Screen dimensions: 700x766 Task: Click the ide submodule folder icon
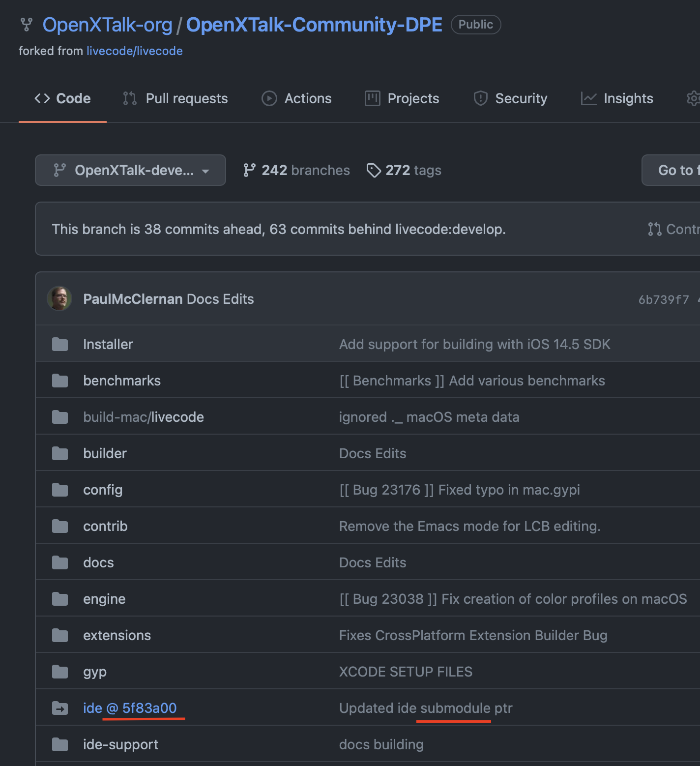[60, 708]
